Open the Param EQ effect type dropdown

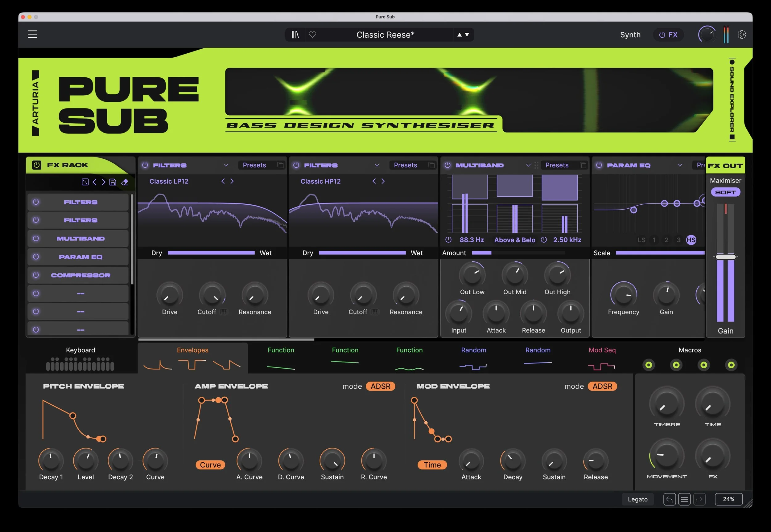click(680, 165)
